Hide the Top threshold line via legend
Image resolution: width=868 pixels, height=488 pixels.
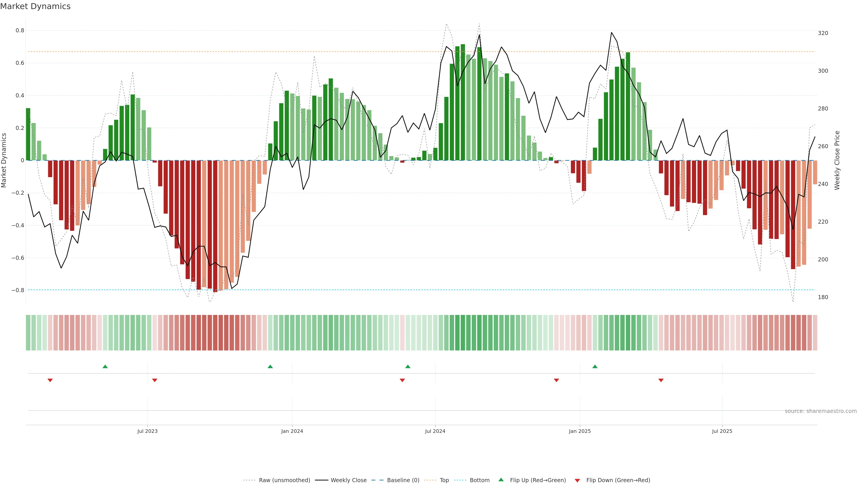pyautogui.click(x=444, y=480)
